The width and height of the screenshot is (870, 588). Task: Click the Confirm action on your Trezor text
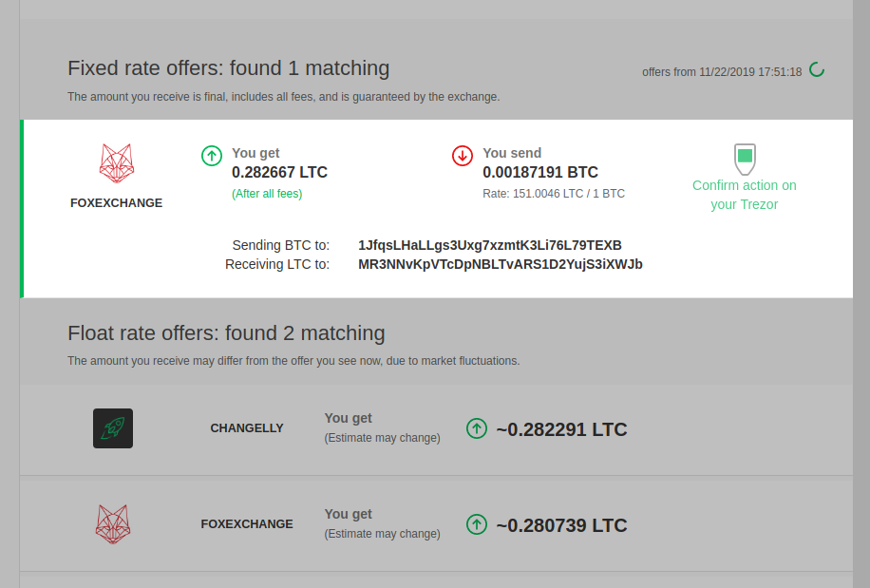pyautogui.click(x=745, y=195)
